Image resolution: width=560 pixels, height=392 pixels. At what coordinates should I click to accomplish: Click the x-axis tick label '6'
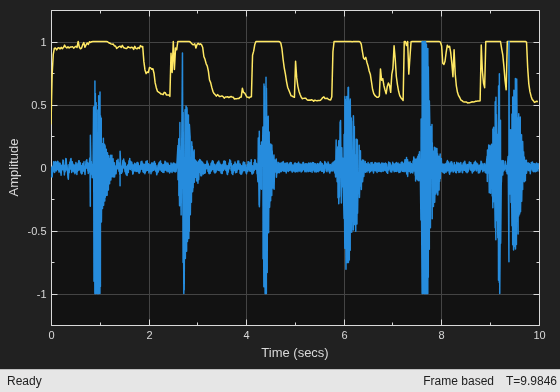[x=344, y=335]
